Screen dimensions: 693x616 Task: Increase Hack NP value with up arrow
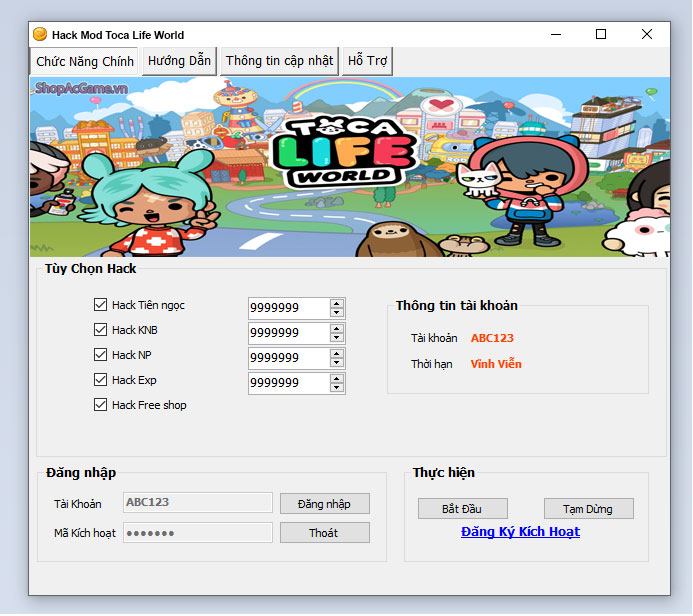tap(337, 354)
